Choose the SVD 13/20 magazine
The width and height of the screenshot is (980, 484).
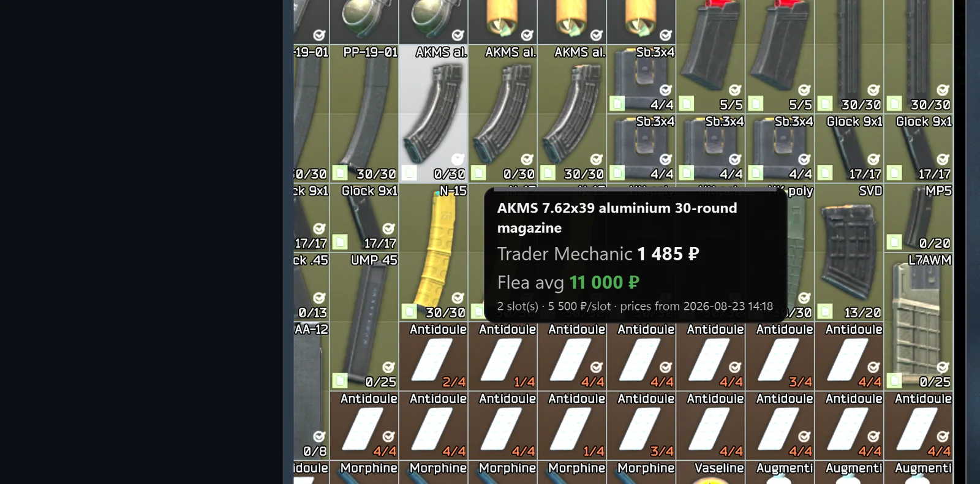[850, 252]
